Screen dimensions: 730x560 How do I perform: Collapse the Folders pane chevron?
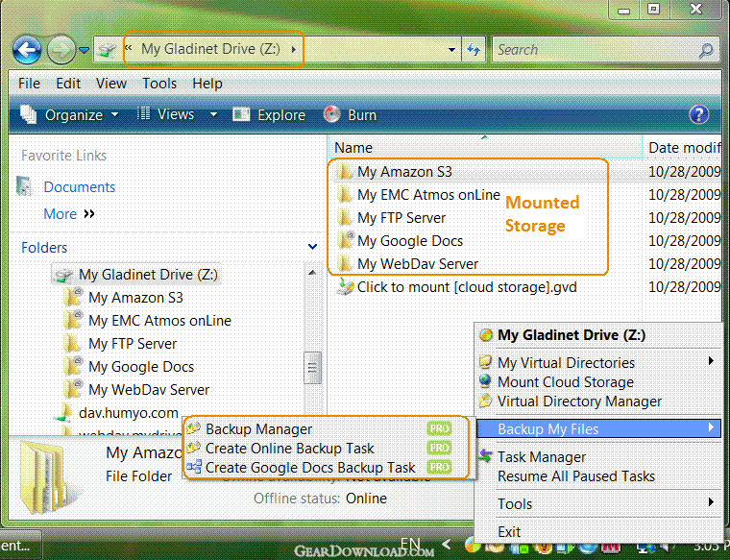click(312, 247)
